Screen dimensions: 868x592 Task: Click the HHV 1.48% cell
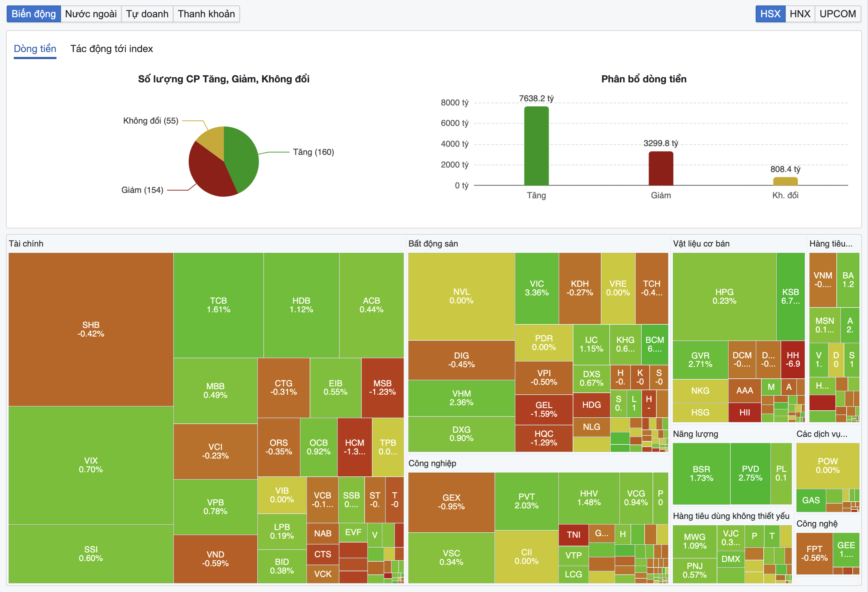tap(589, 498)
